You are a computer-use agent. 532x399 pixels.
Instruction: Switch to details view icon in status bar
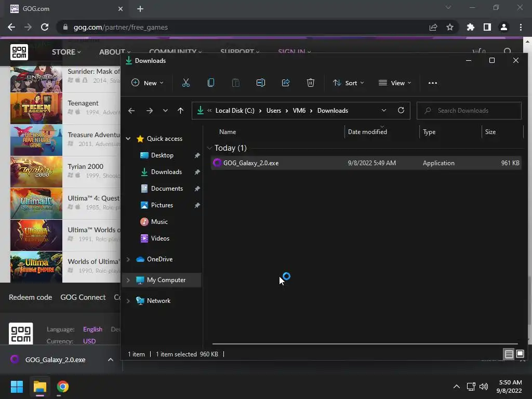(x=509, y=354)
